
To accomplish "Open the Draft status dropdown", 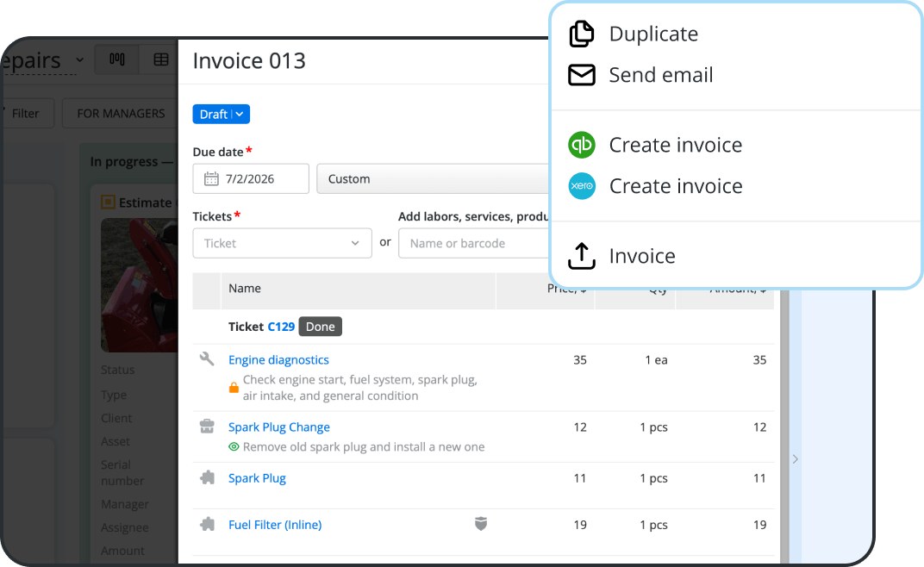I will (x=221, y=114).
